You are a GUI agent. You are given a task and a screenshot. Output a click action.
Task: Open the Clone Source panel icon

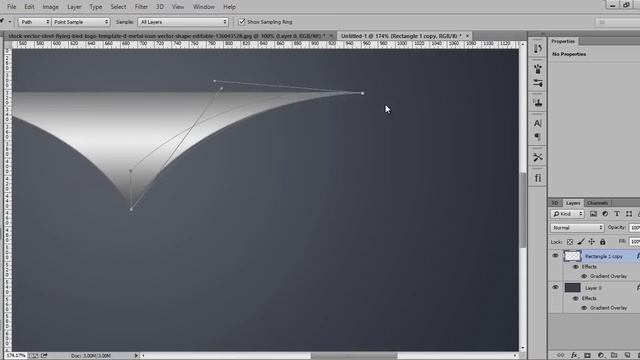[x=538, y=102]
